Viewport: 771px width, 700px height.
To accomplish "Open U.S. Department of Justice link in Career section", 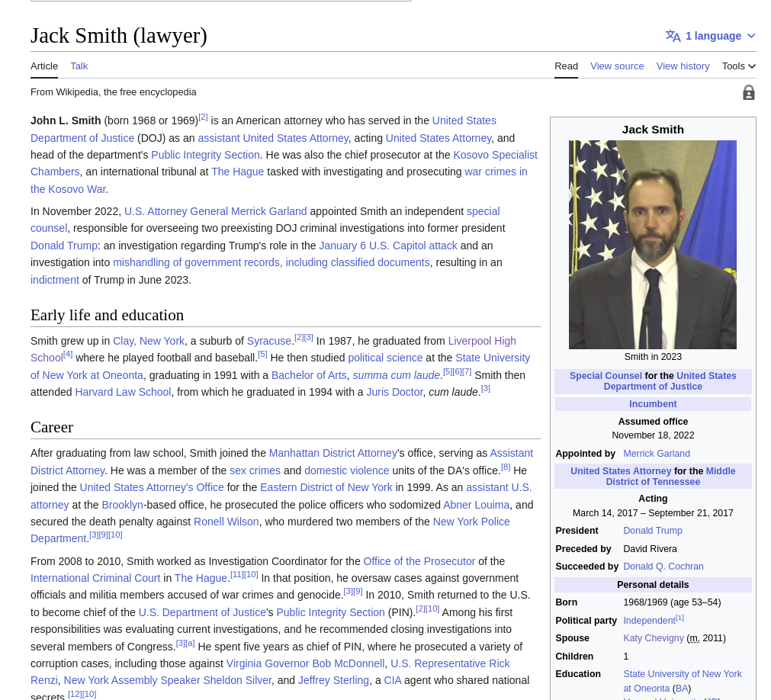I will (202, 612).
